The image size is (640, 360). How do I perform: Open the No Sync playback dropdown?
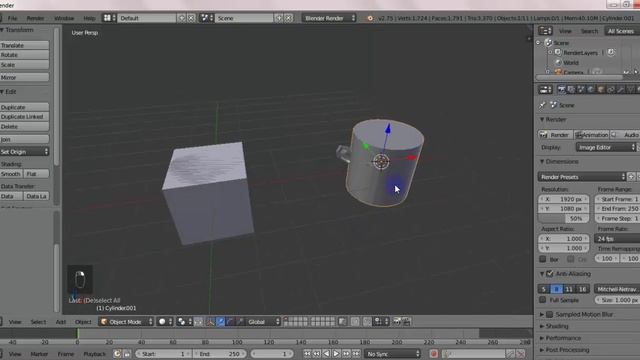coord(392,354)
